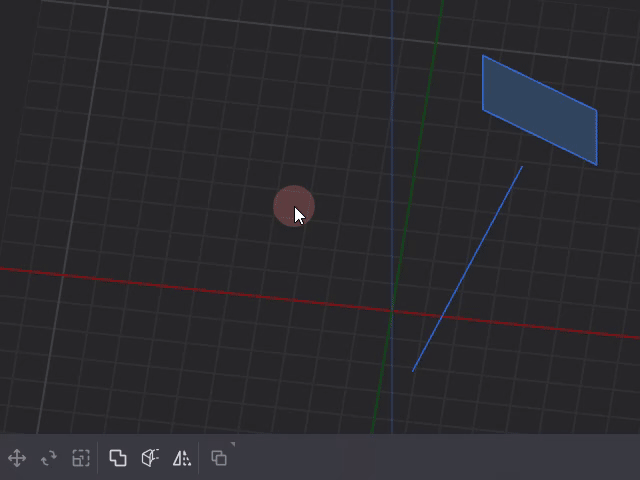
Task: Click the overlapping squares Duplicate icon
Action: (219, 458)
